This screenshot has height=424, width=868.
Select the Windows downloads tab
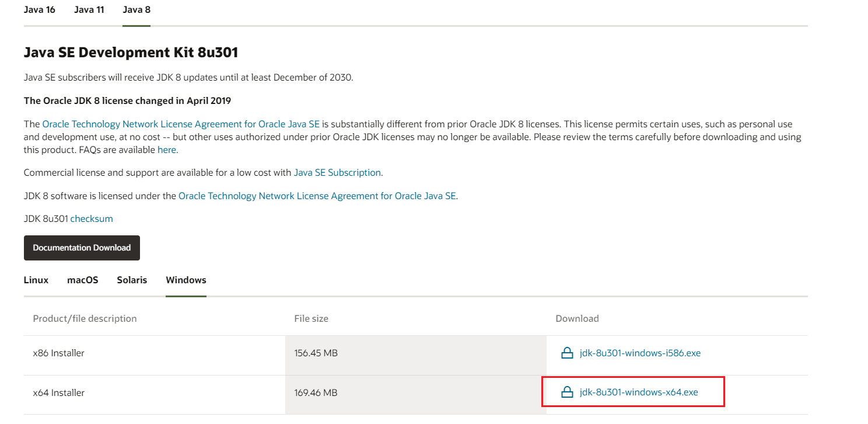[x=186, y=280]
